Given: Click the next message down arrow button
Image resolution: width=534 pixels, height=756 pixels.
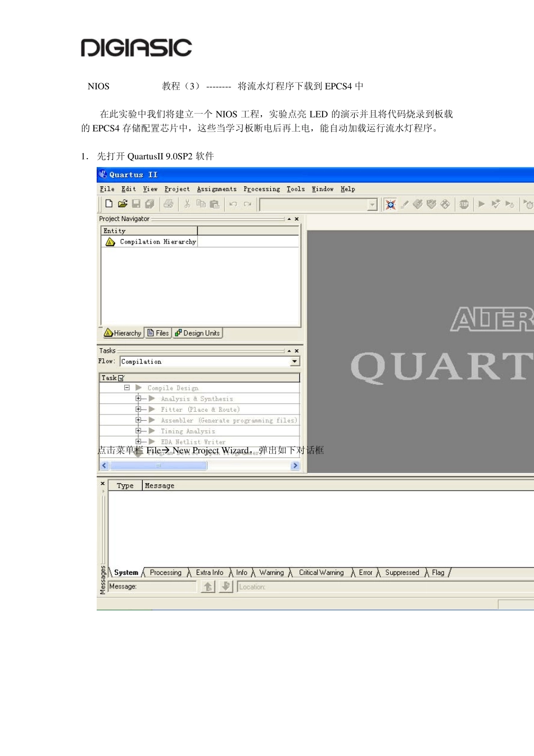Looking at the screenshot, I should [225, 587].
